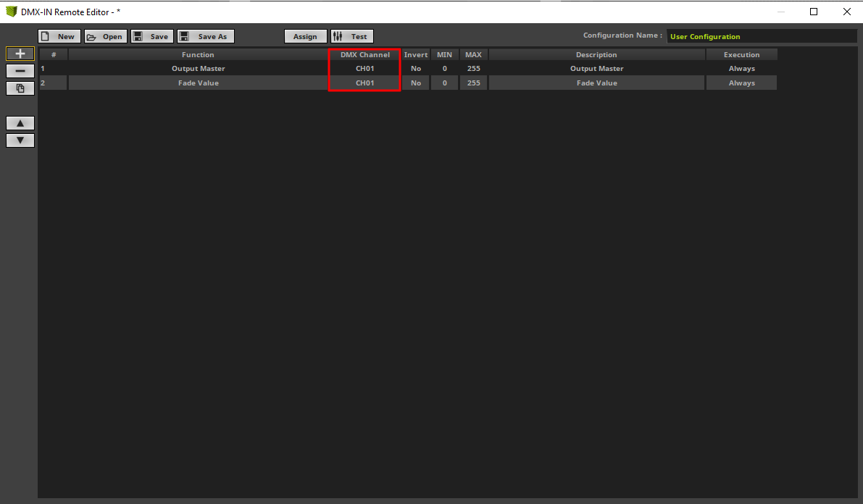The height and width of the screenshot is (504, 863).
Task: Open the Test fader dialog
Action: pyautogui.click(x=352, y=36)
